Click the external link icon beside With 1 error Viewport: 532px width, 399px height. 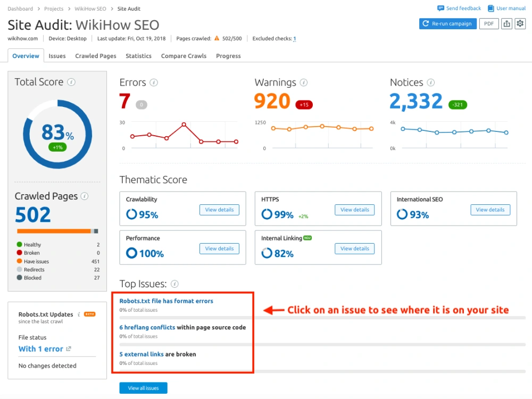click(69, 349)
